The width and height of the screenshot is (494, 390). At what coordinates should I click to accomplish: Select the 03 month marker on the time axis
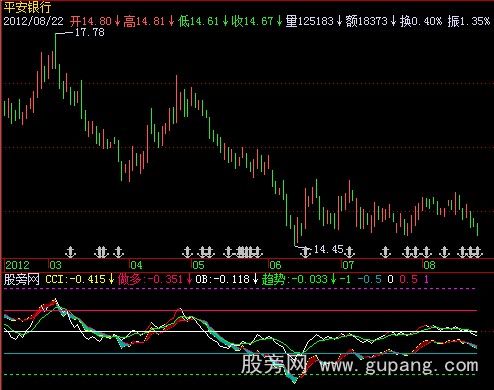(55, 265)
